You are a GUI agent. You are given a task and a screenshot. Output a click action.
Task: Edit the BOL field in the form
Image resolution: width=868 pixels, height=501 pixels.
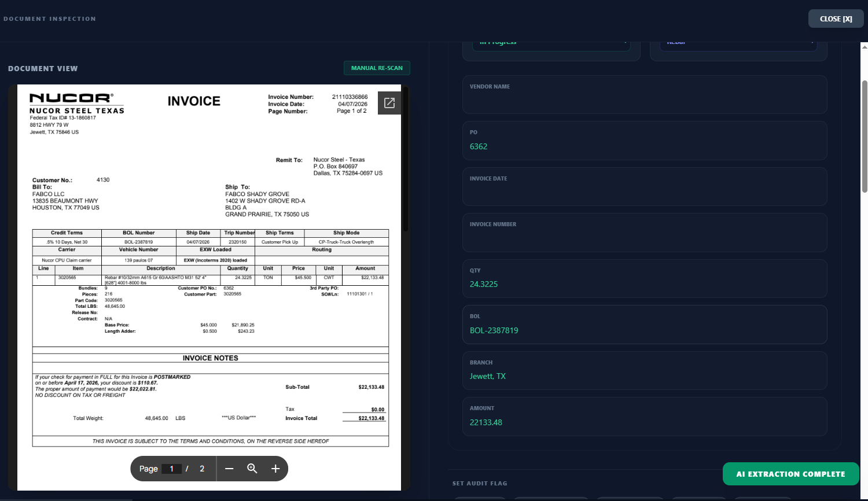(645, 325)
